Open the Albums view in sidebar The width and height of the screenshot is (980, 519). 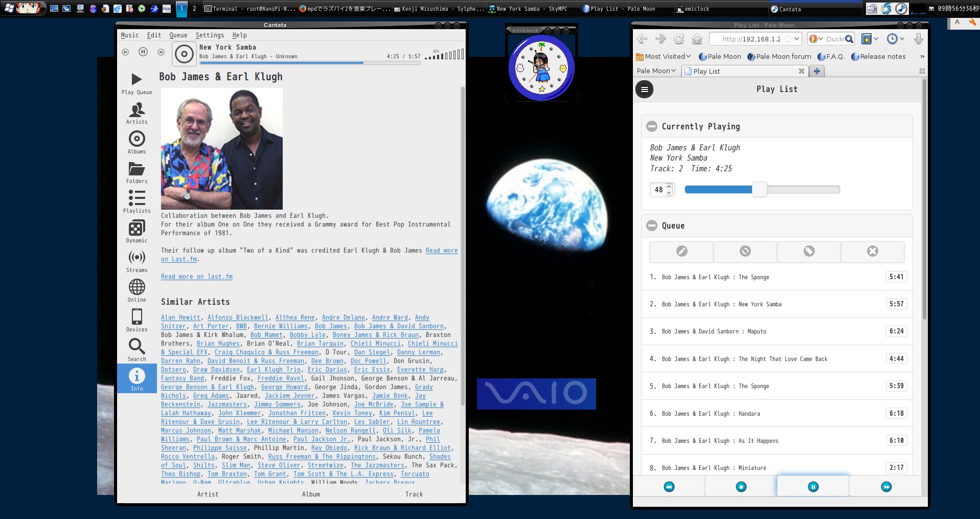[x=136, y=142]
